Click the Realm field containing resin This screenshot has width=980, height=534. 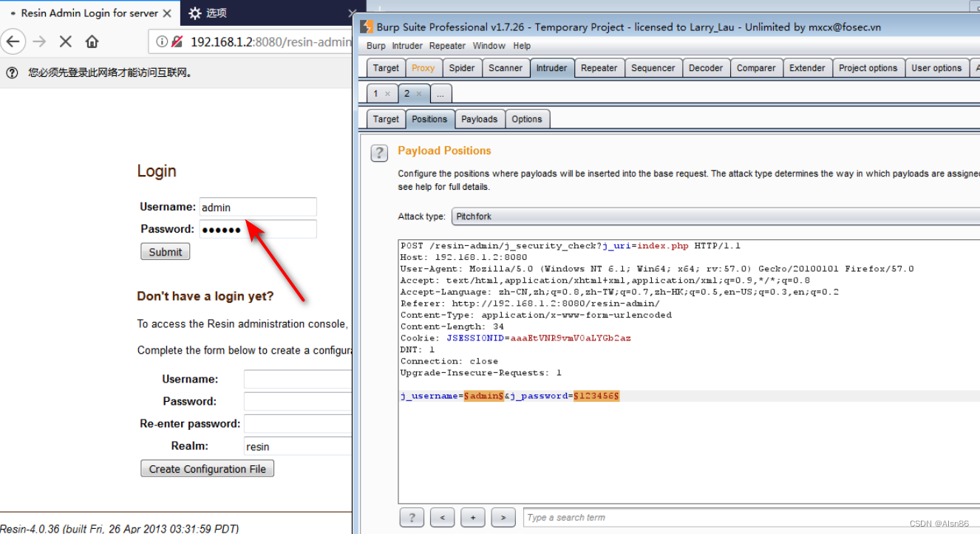coord(299,446)
